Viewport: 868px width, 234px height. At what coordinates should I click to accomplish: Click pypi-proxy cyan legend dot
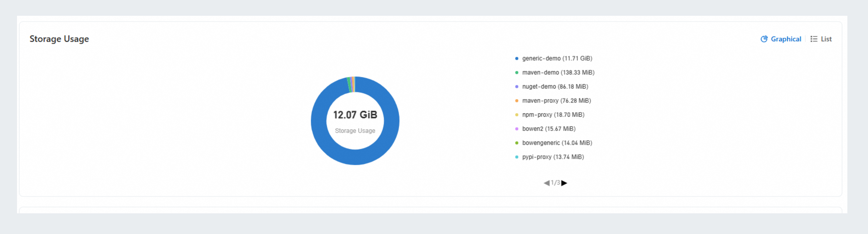[x=517, y=157]
